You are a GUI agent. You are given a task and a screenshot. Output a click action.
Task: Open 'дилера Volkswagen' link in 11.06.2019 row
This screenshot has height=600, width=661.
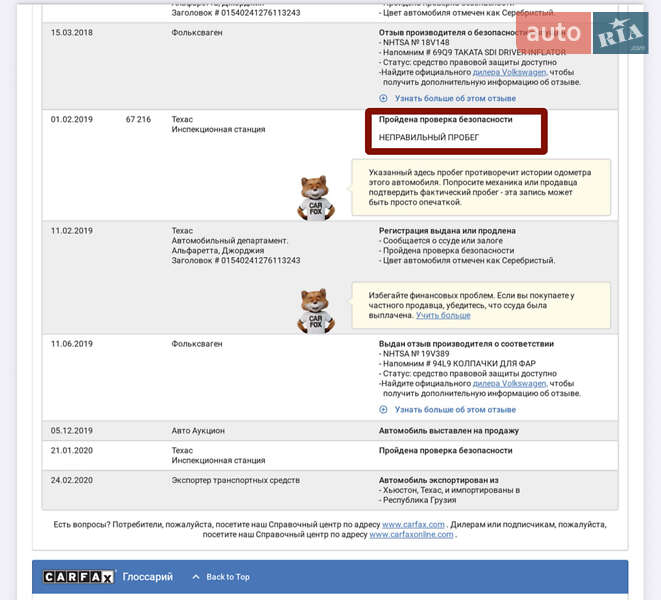509,383
